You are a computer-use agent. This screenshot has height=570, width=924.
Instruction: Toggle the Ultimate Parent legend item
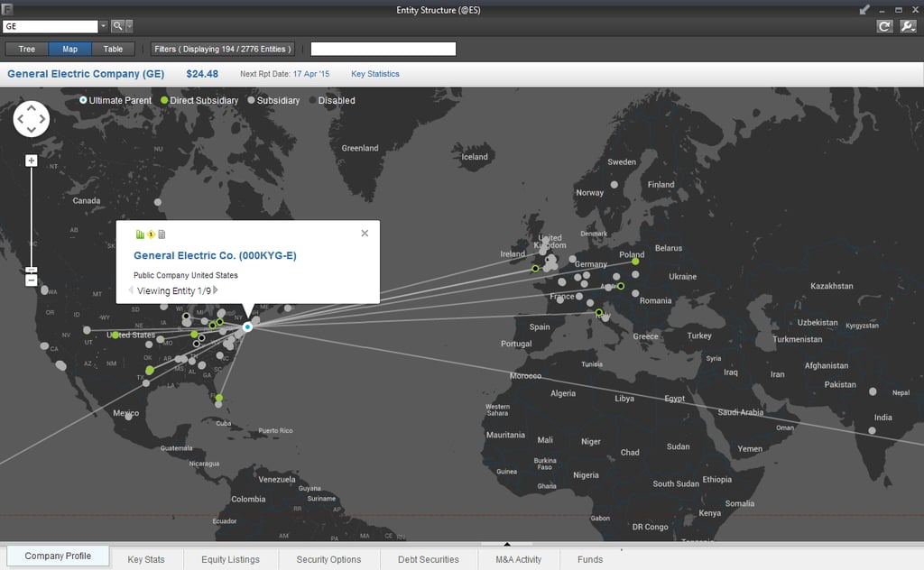click(x=115, y=100)
